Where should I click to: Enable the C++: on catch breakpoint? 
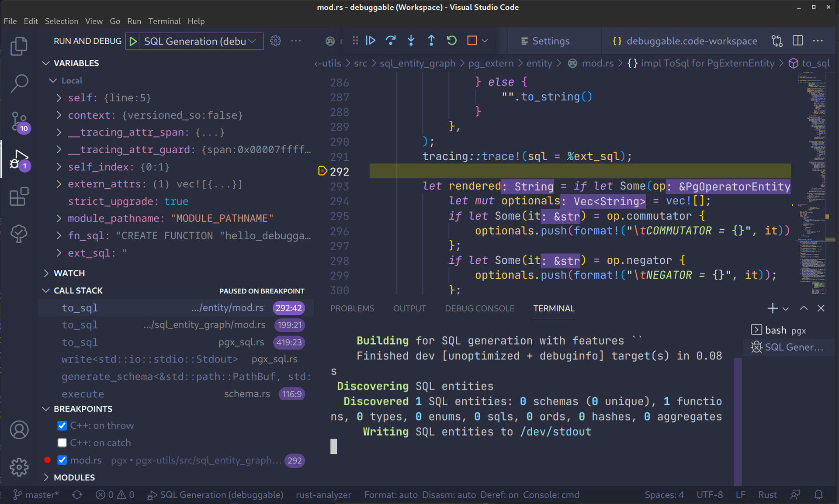tap(62, 442)
